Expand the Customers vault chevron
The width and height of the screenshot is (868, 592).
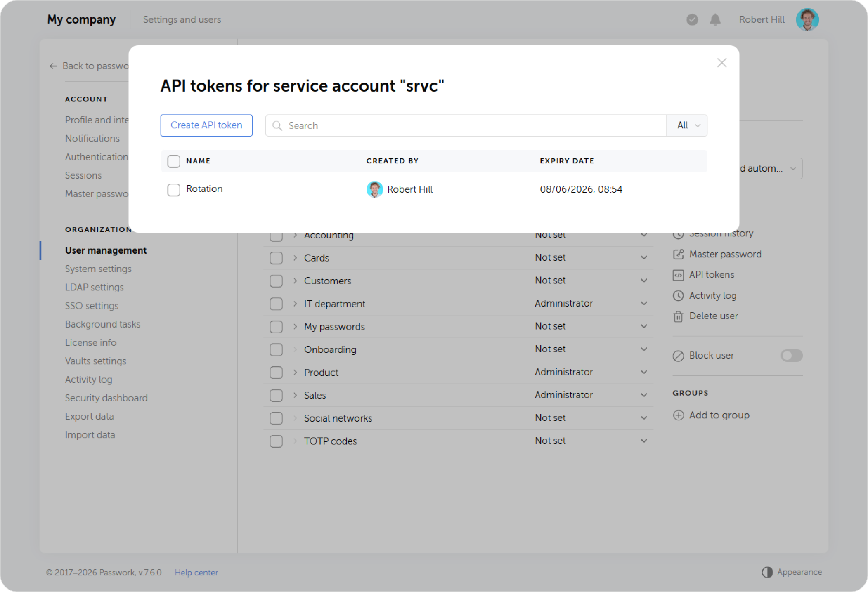[295, 281]
